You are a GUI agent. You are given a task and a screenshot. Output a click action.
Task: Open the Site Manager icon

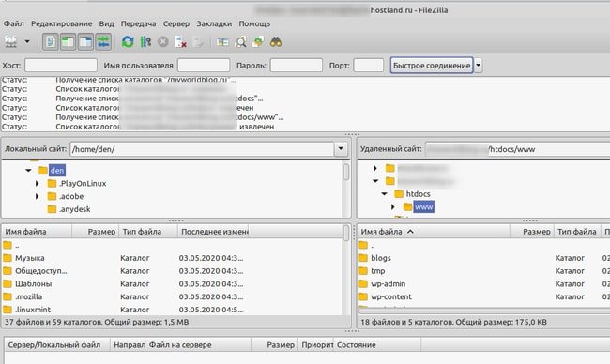11,41
